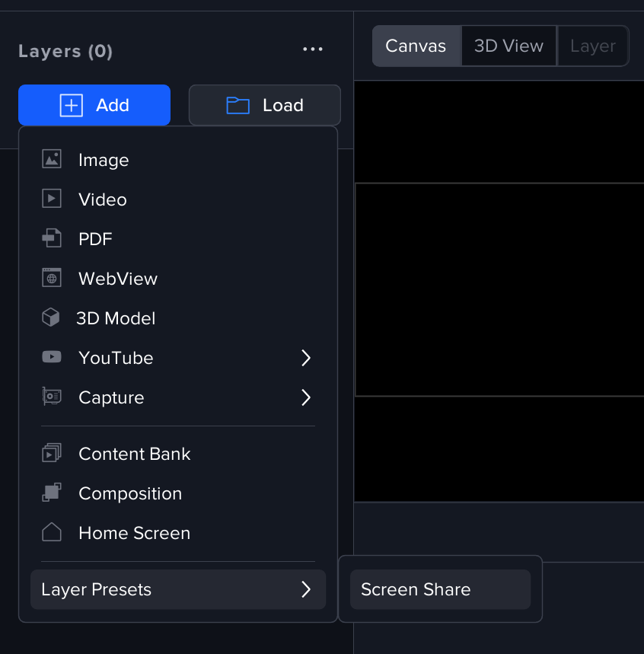
Task: Switch to the 3D View tab
Action: click(x=509, y=46)
